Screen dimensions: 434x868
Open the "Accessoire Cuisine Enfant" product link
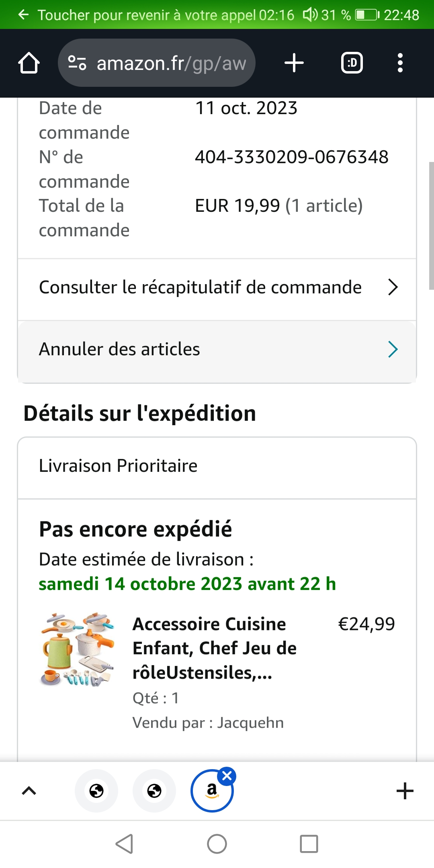pos(214,648)
